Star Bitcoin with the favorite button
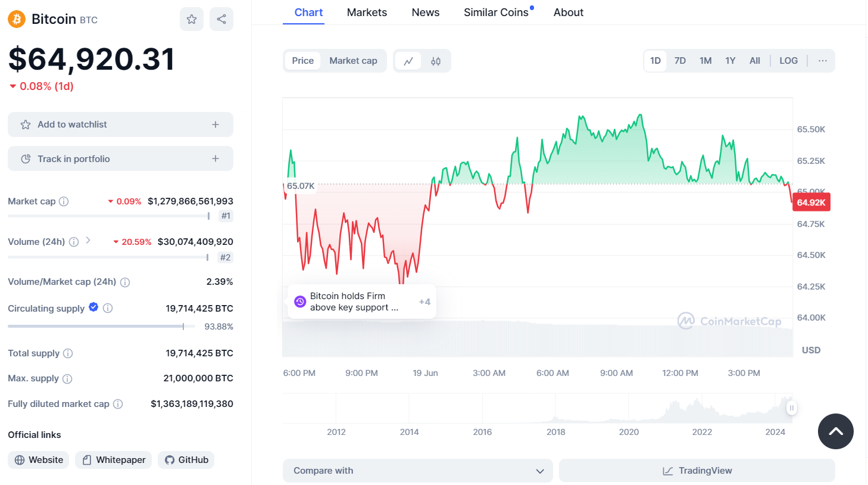Viewport: 868px width, 485px height. (192, 19)
